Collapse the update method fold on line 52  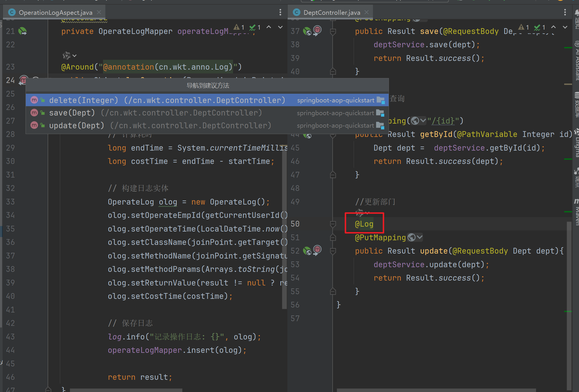point(333,251)
